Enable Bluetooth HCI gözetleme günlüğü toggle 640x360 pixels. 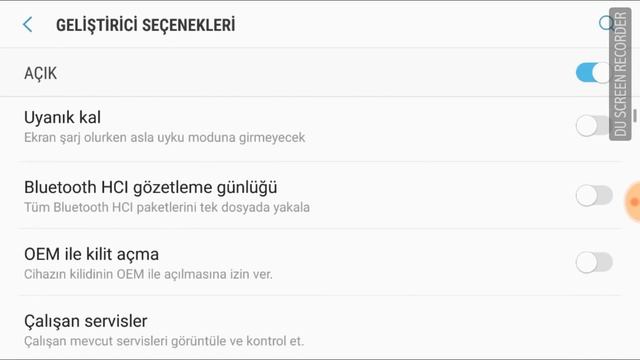594,196
